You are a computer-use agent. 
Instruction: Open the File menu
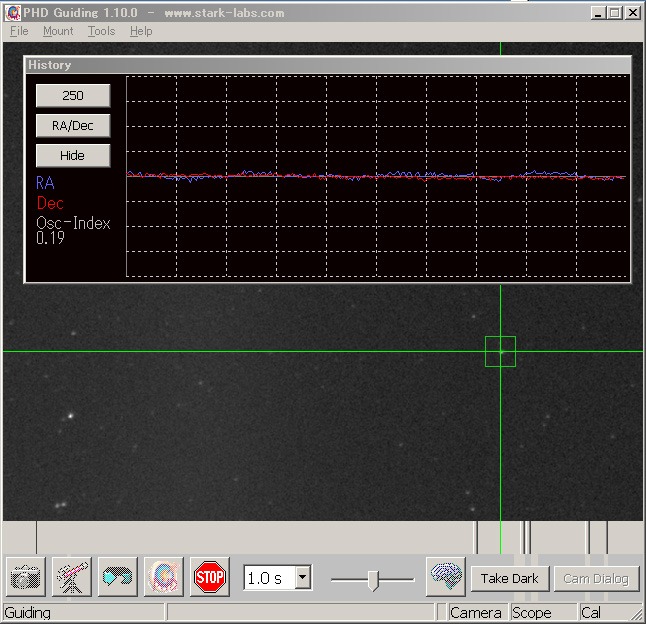[x=19, y=31]
